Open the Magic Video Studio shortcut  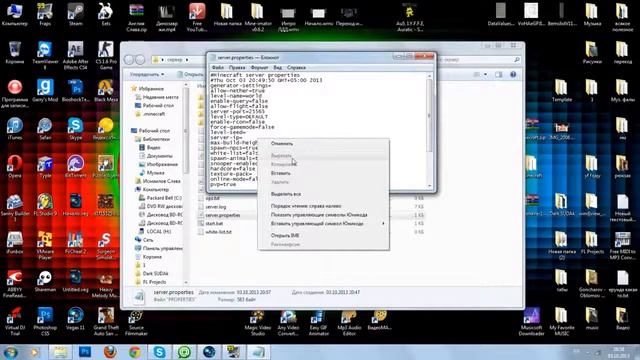(x=258, y=322)
